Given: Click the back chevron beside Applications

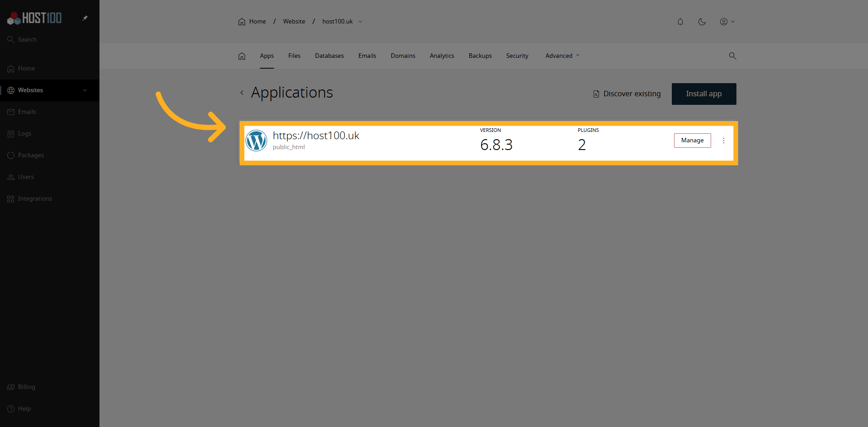Looking at the screenshot, I should 242,93.
